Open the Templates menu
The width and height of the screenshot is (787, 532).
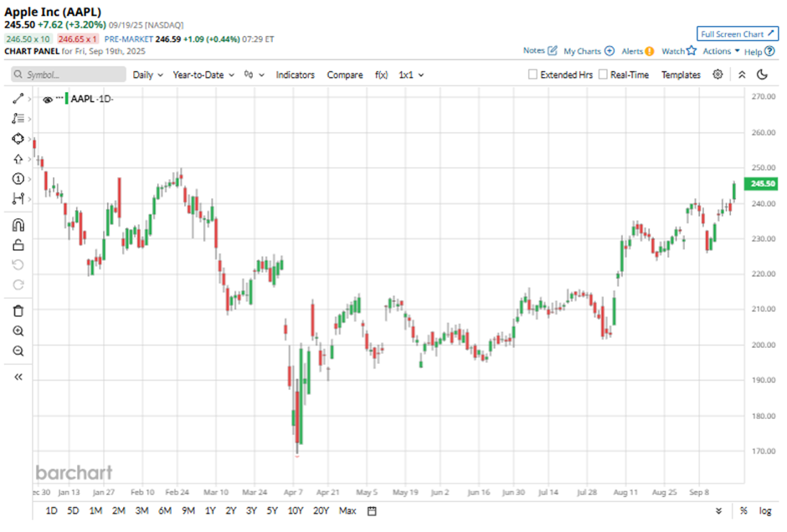pyautogui.click(x=681, y=74)
